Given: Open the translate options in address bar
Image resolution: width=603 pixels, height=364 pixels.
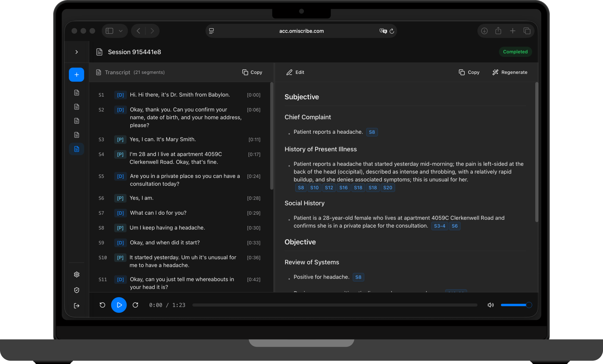Looking at the screenshot, I should [x=383, y=31].
